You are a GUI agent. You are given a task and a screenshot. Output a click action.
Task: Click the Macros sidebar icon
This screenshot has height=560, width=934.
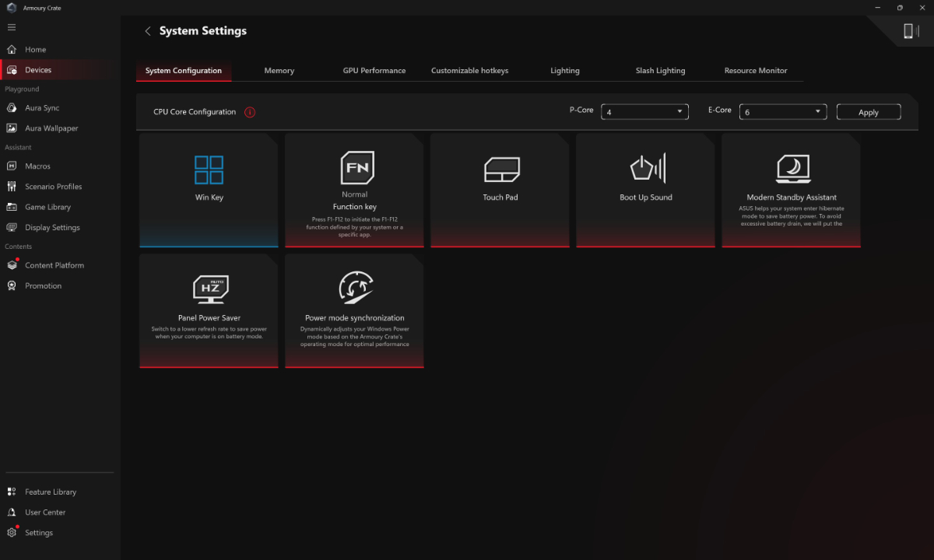pos(12,166)
